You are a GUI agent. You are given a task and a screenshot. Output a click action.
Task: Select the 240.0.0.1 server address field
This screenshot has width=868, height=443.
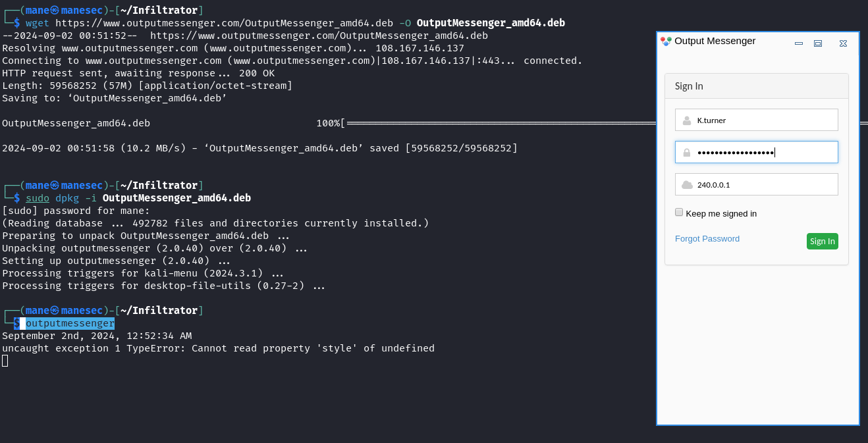tap(757, 184)
